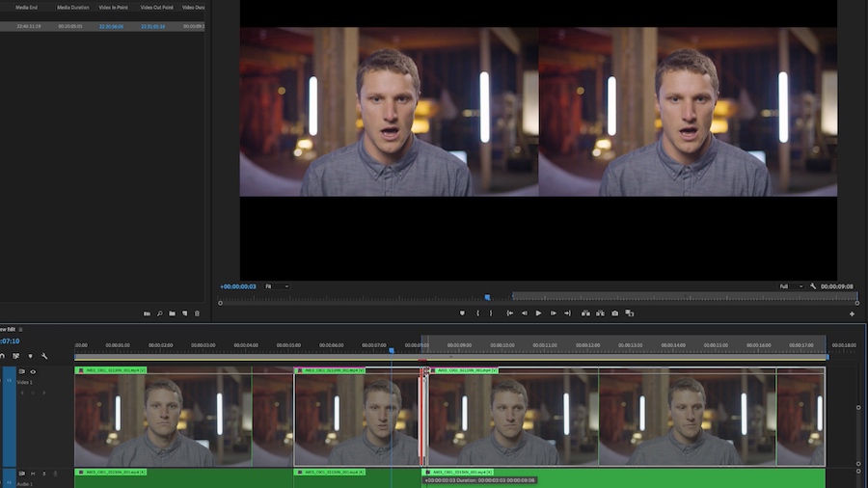This screenshot has height=488, width=868.
Task: Step forward one frame in program monitor
Action: tap(553, 313)
